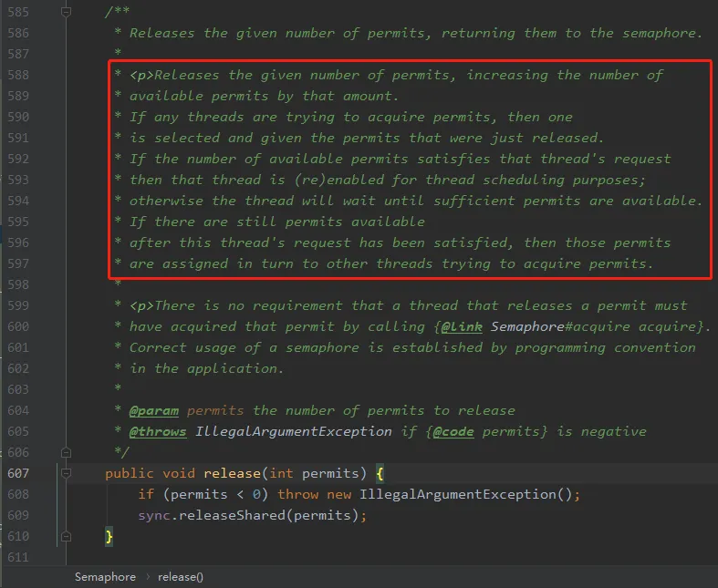
Task: Click the fold end marker on line 610
Action: coord(66,536)
